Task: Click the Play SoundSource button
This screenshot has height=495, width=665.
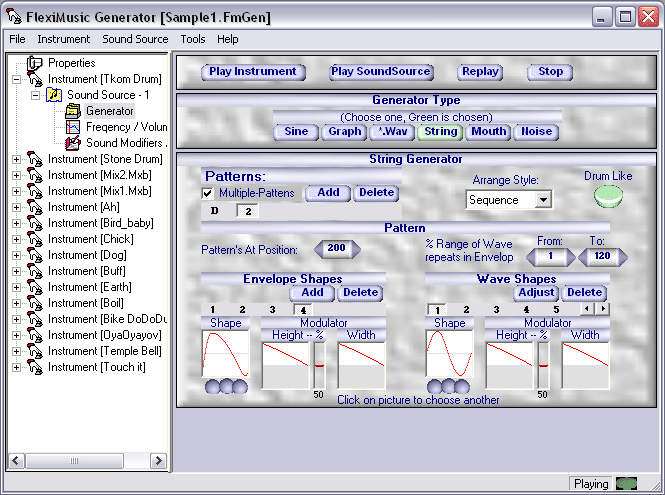Action: pyautogui.click(x=381, y=72)
